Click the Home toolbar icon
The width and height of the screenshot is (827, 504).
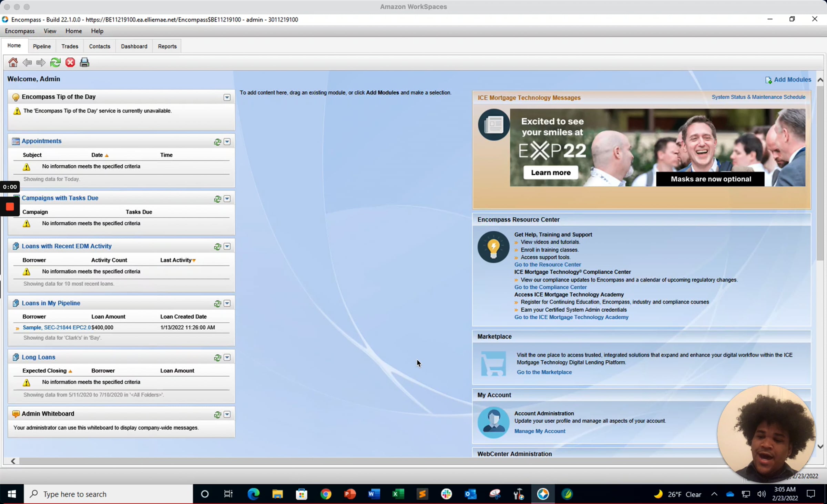tap(13, 62)
